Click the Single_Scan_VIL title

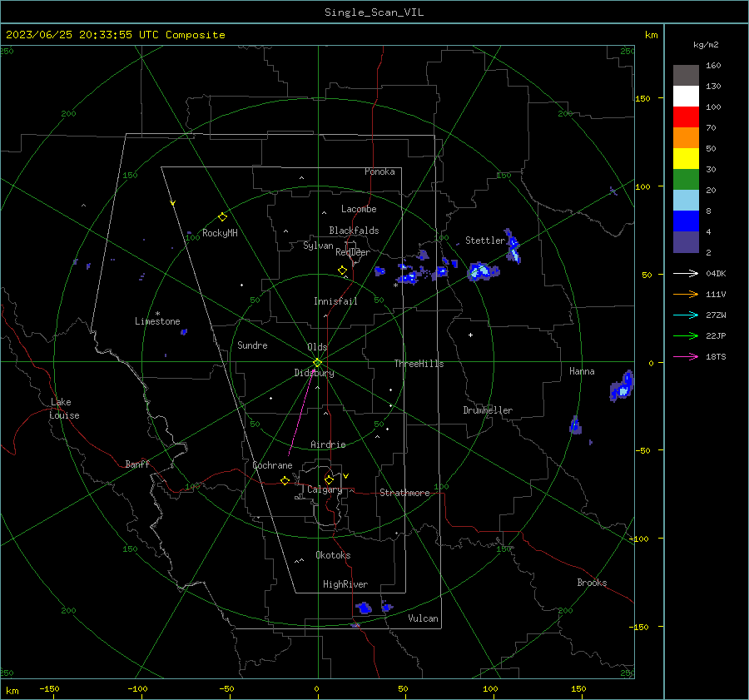click(x=374, y=12)
